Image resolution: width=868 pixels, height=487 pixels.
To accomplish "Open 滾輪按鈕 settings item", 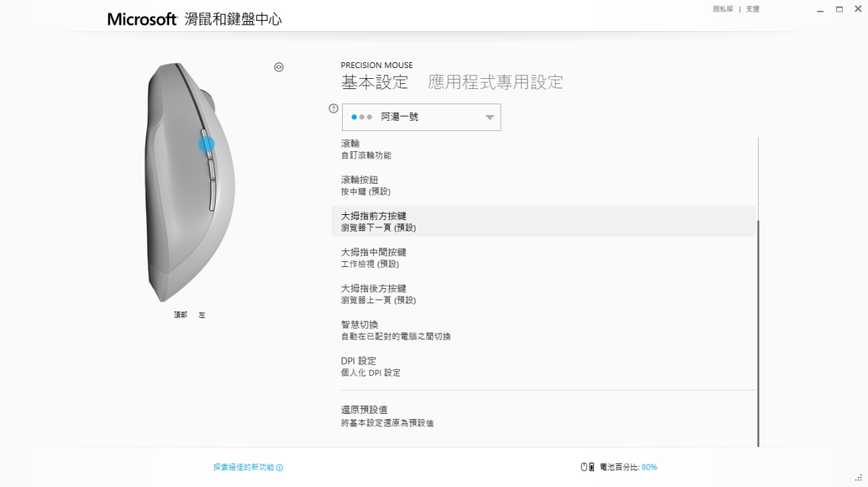I will (x=366, y=185).
